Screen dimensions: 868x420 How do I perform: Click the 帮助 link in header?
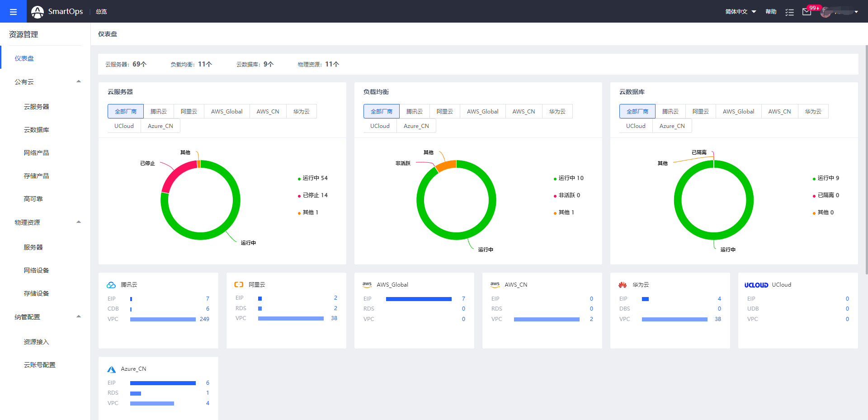point(771,12)
